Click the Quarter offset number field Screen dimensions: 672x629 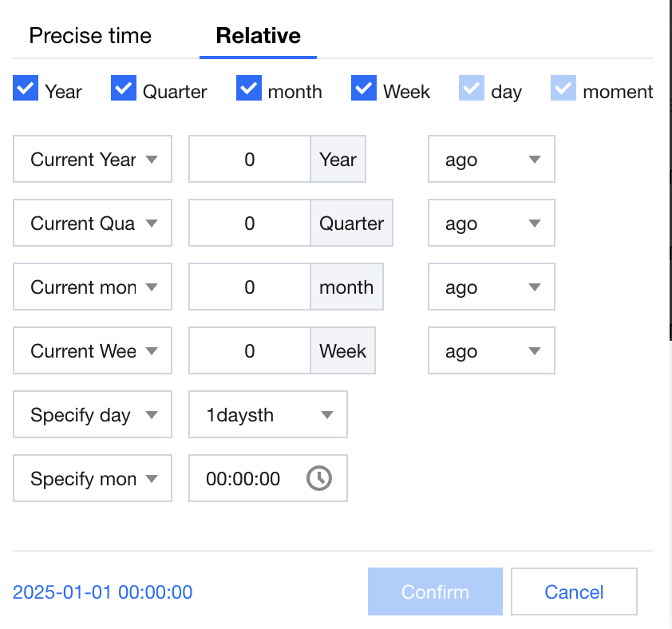point(249,224)
